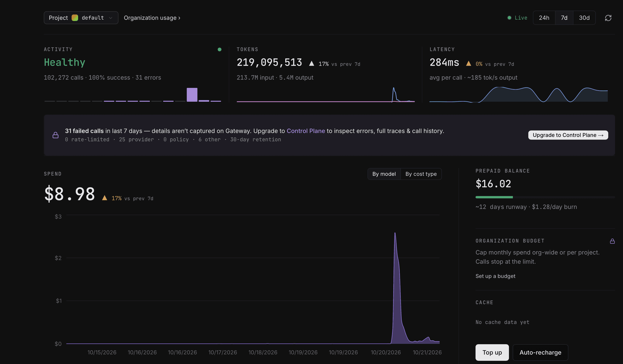Image resolution: width=623 pixels, height=364 pixels.
Task: Toggle the Live indicator
Action: (517, 18)
